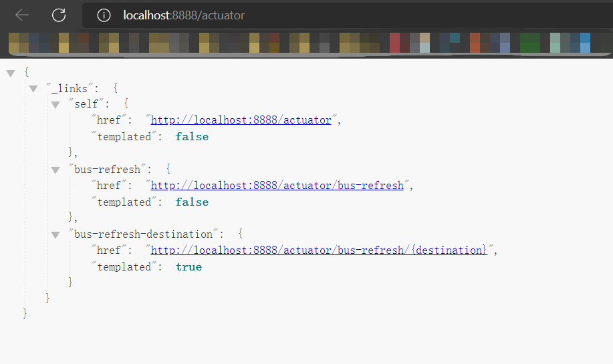This screenshot has width=613, height=364.
Task: Follow the actuator/bus-refresh link
Action: tap(277, 186)
